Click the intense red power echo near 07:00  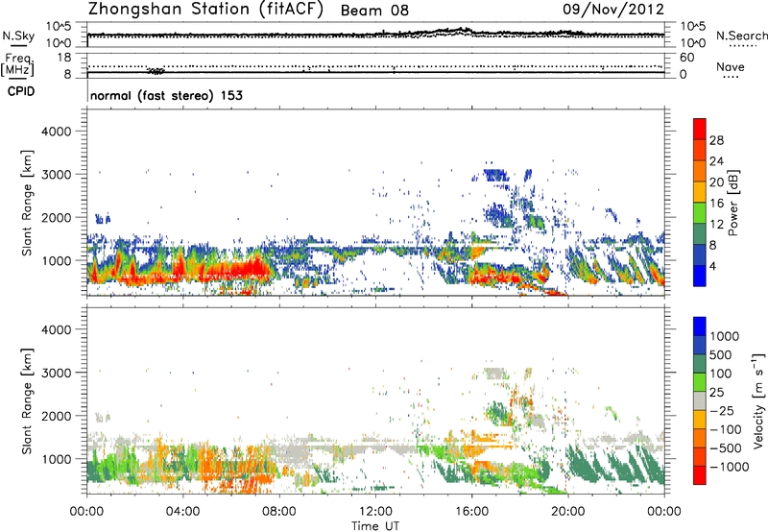tap(252, 269)
